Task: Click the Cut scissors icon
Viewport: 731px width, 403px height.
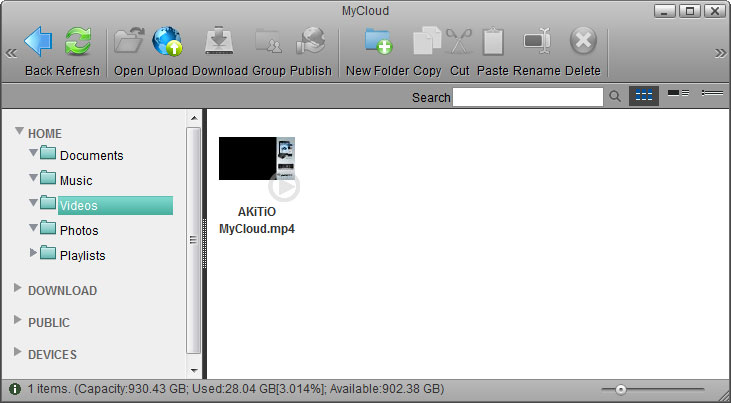Action: 459,43
